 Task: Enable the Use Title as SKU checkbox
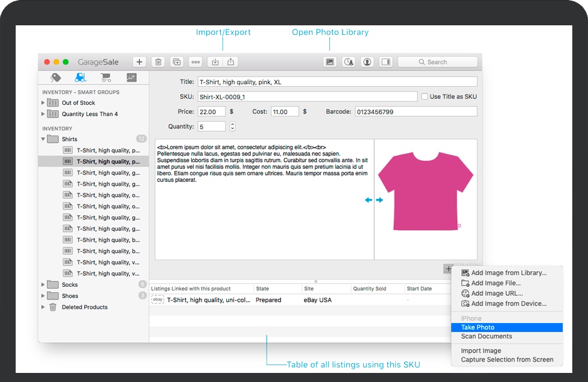tap(425, 96)
